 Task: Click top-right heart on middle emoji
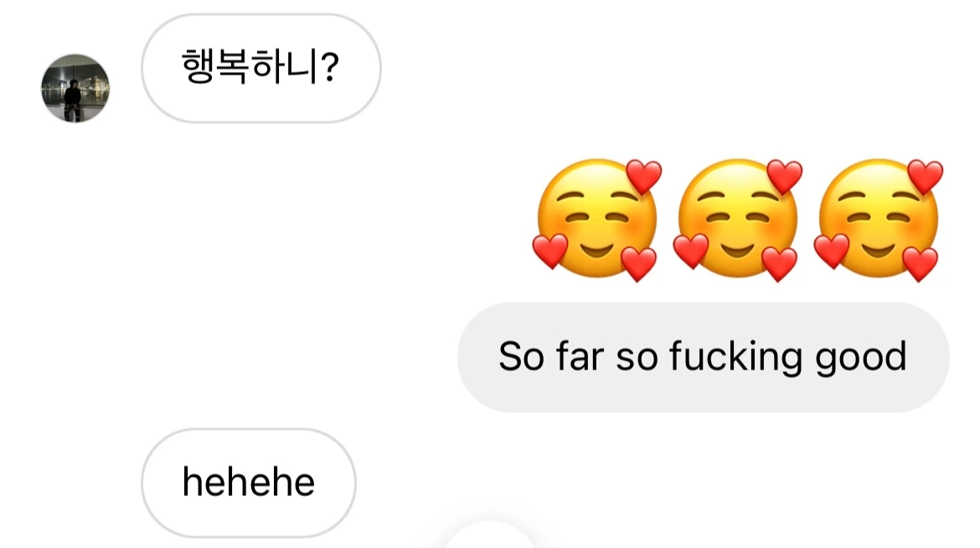coord(784,176)
